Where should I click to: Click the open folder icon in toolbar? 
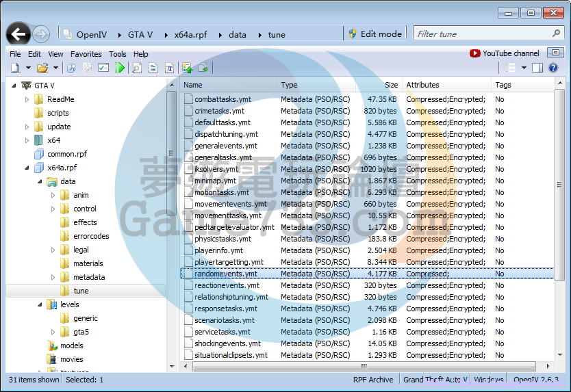click(x=42, y=68)
